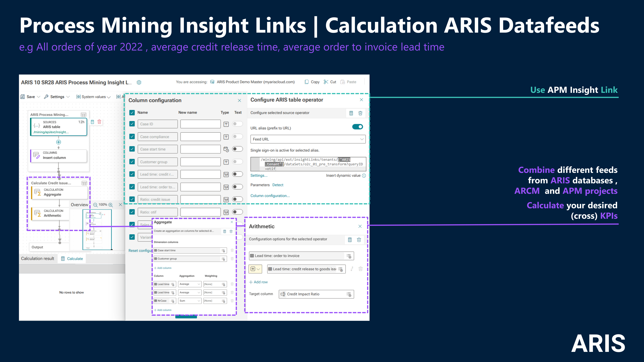Click the Detect parameters link

point(278,185)
